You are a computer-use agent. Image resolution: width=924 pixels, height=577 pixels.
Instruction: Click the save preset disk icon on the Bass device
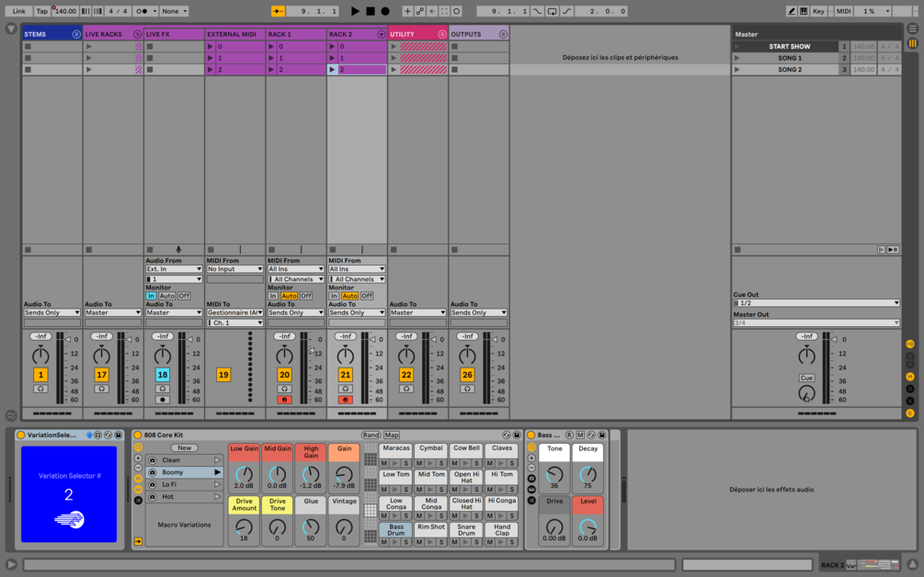tap(603, 435)
